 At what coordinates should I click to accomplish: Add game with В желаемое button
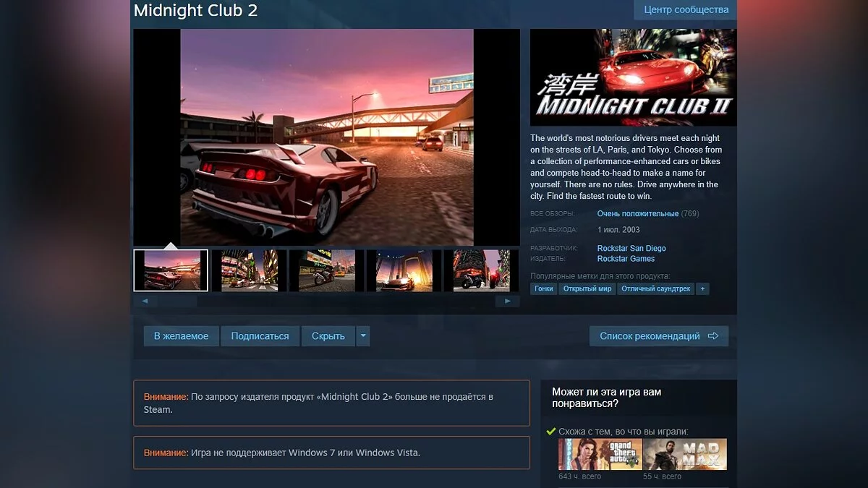[181, 336]
